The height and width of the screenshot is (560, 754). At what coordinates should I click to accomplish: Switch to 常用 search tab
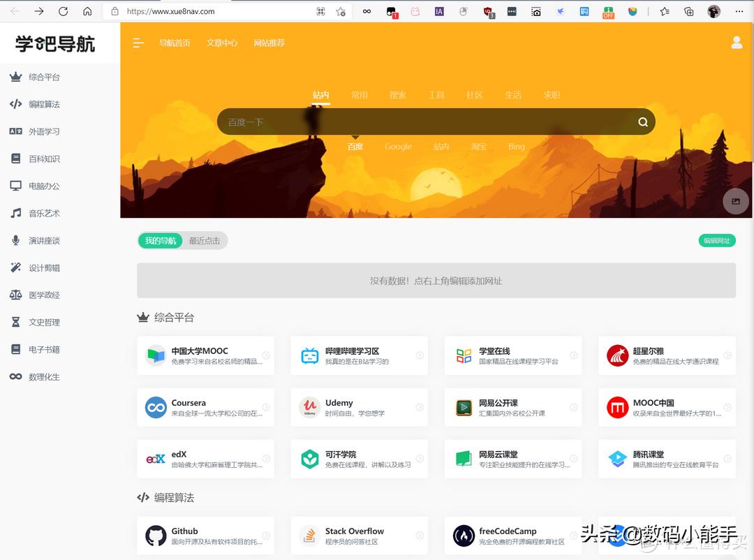pyautogui.click(x=360, y=95)
